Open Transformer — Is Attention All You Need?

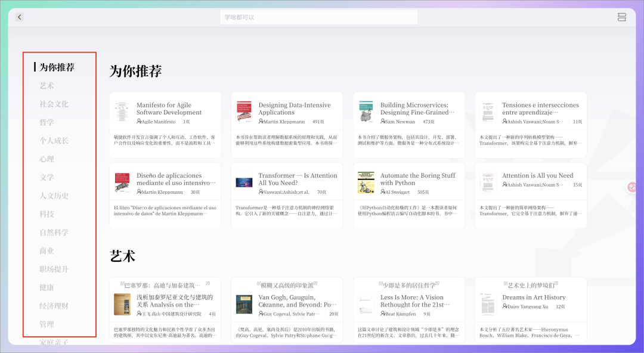click(287, 195)
